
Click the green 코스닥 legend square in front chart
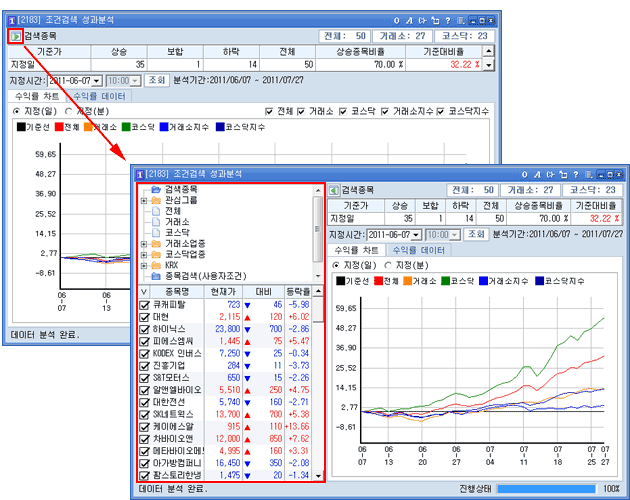coord(446,281)
